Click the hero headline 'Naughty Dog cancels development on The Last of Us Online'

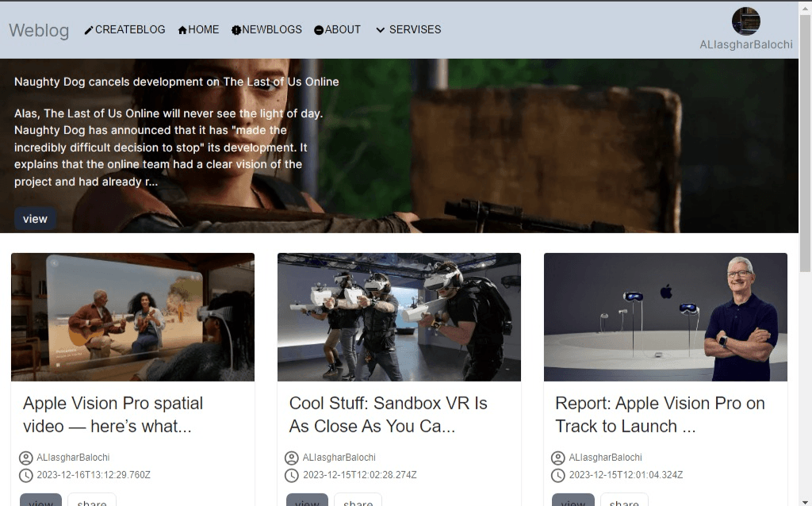click(177, 82)
